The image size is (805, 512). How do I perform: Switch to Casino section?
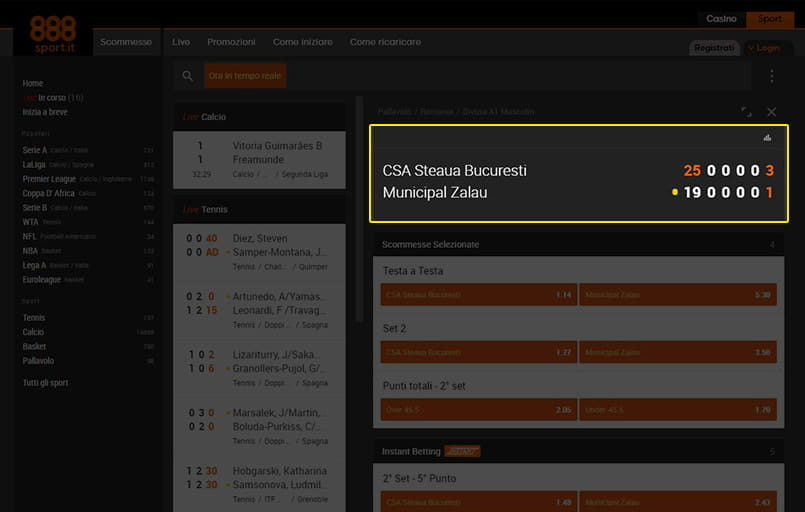point(721,18)
